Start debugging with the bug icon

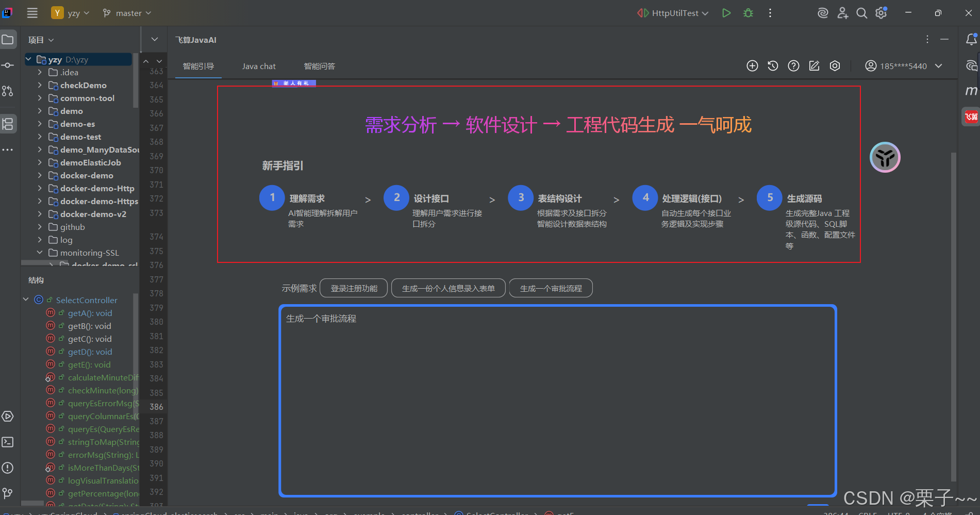point(749,13)
